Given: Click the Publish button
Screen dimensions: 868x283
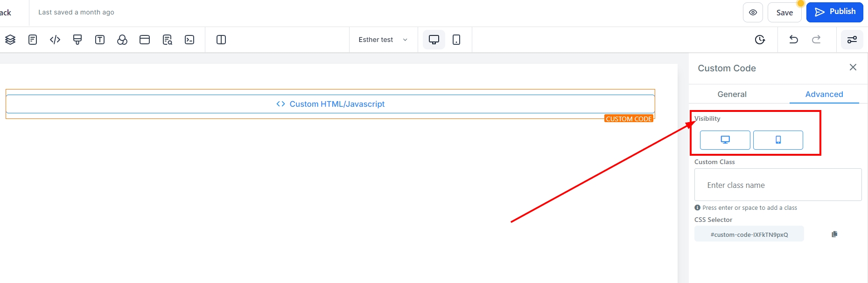Looking at the screenshot, I should point(834,12).
